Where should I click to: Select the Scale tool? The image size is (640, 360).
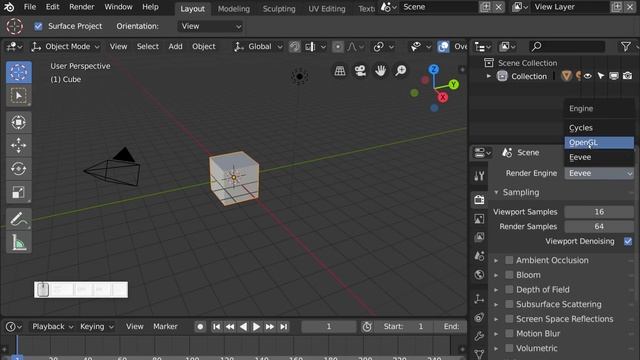coord(19,192)
